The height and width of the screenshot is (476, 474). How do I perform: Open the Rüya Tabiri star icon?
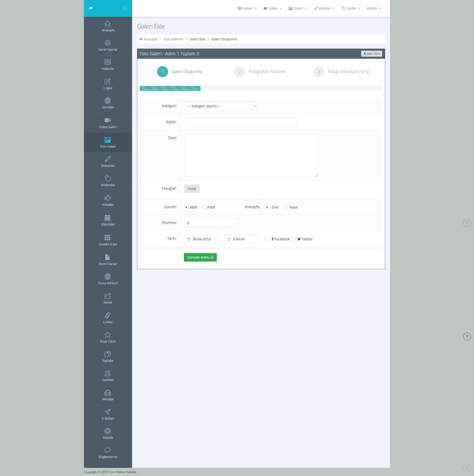tap(108, 335)
